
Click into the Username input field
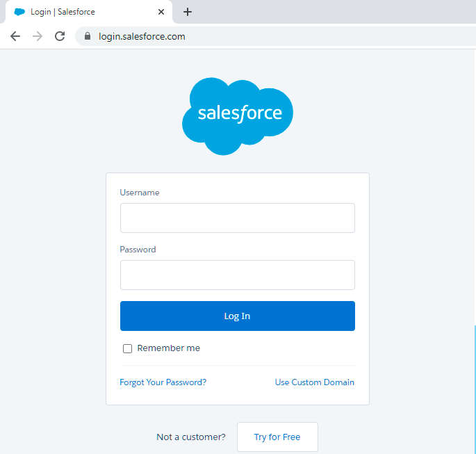pos(238,218)
